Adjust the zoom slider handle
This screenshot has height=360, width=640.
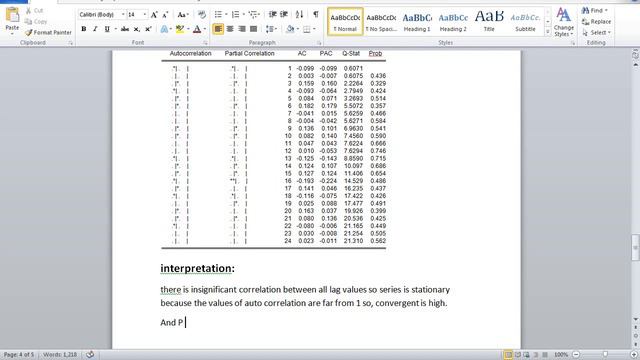tap(605, 355)
